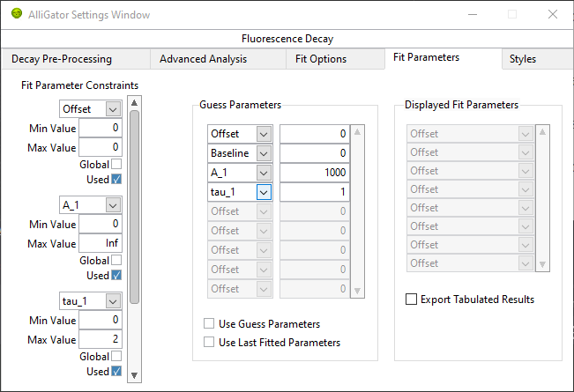Click down arrow of Displayed Fit Parameters scrollbar
The height and width of the screenshot is (392, 574).
(542, 264)
